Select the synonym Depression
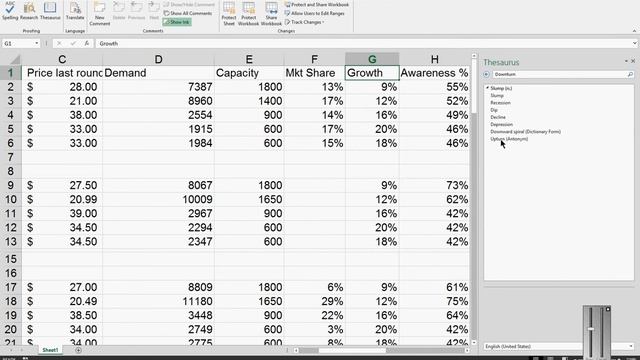The image size is (640, 360). (502, 124)
